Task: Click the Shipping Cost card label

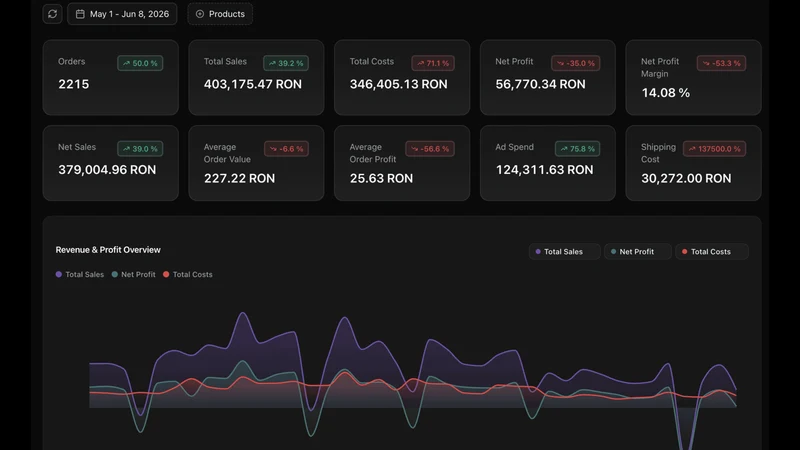Action: (x=658, y=153)
